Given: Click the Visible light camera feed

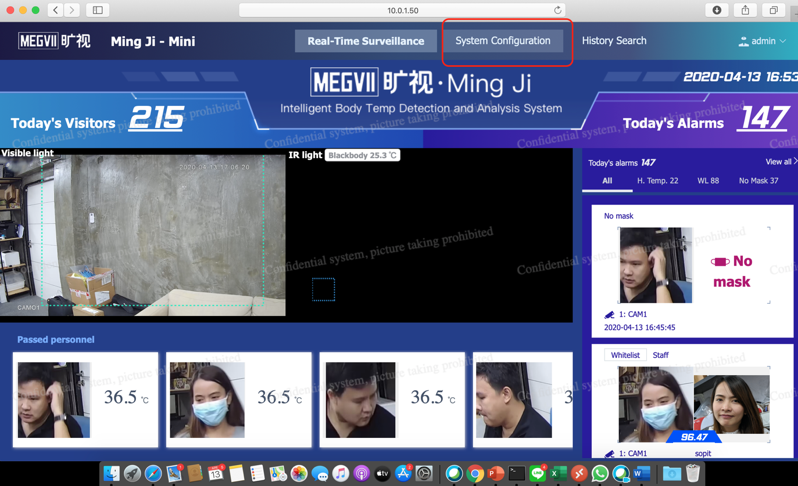Looking at the screenshot, I should (142, 236).
